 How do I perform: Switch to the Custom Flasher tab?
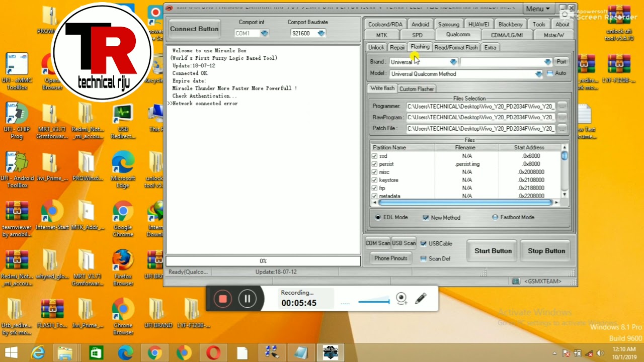[x=417, y=89]
